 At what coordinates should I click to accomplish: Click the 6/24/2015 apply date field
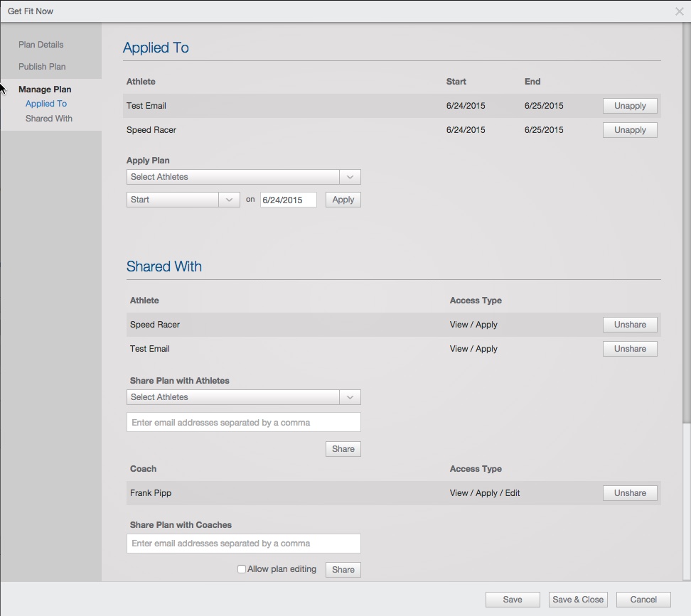coord(288,200)
